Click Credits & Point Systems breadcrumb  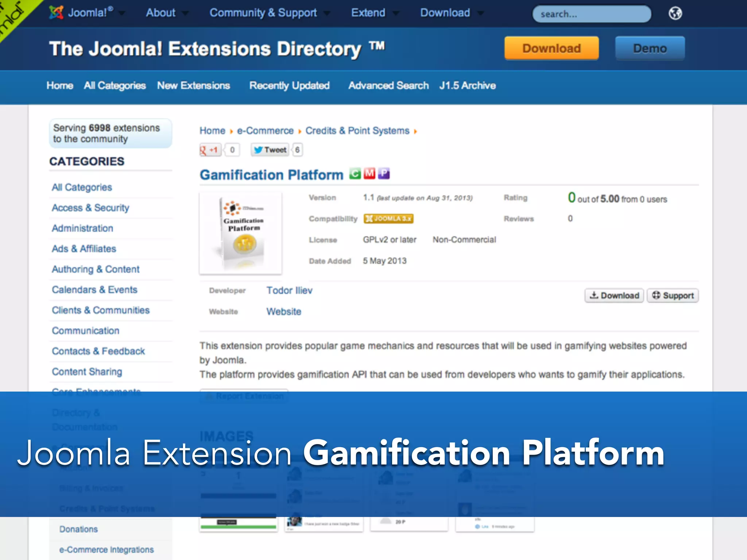click(x=357, y=131)
